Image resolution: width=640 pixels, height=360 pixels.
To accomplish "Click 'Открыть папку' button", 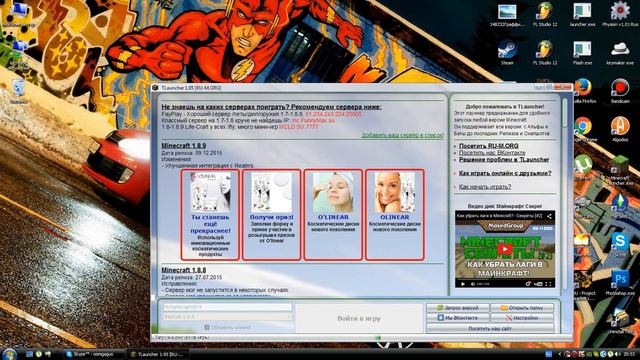I will [x=522, y=308].
